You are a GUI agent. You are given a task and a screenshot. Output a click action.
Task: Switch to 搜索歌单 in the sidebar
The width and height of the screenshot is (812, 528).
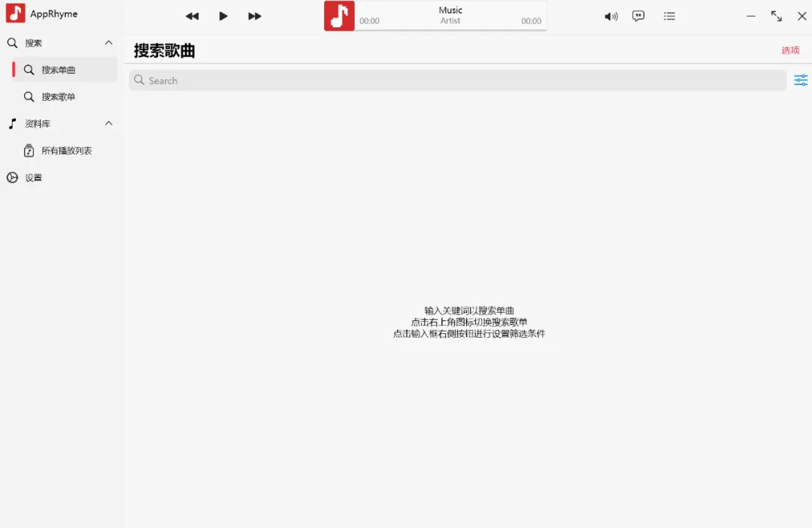[59, 97]
